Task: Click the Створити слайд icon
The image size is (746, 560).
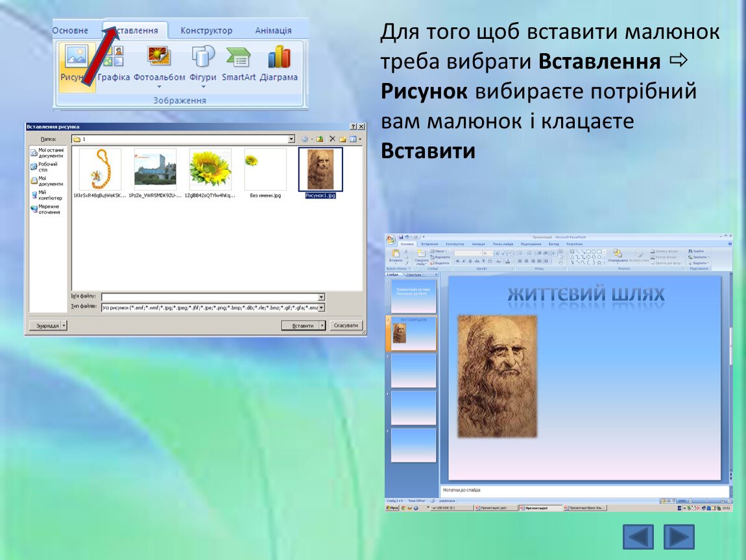Action: [x=422, y=257]
